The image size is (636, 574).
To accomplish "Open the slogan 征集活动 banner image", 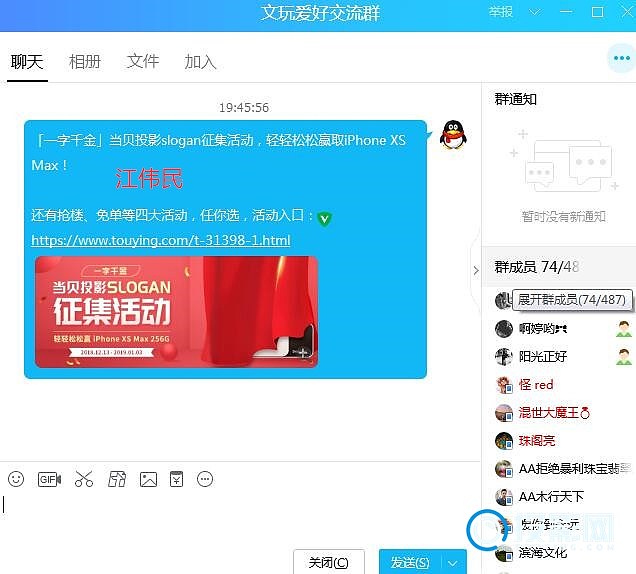I will [176, 312].
